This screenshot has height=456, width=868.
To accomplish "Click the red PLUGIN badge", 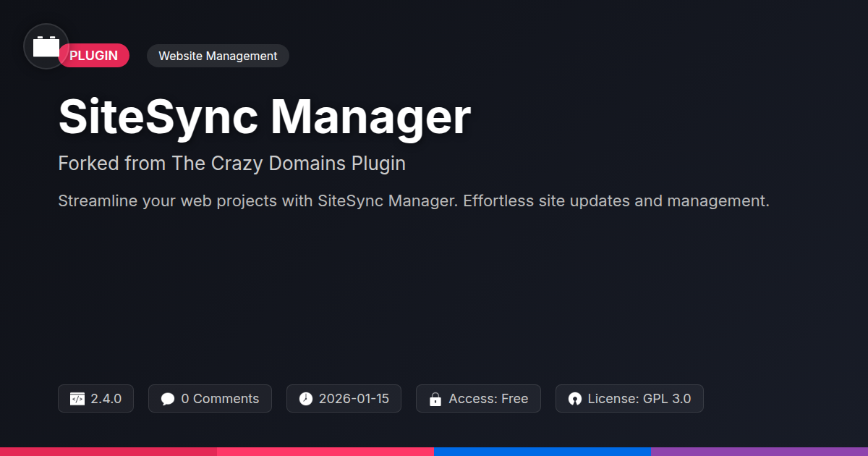I will click(94, 56).
